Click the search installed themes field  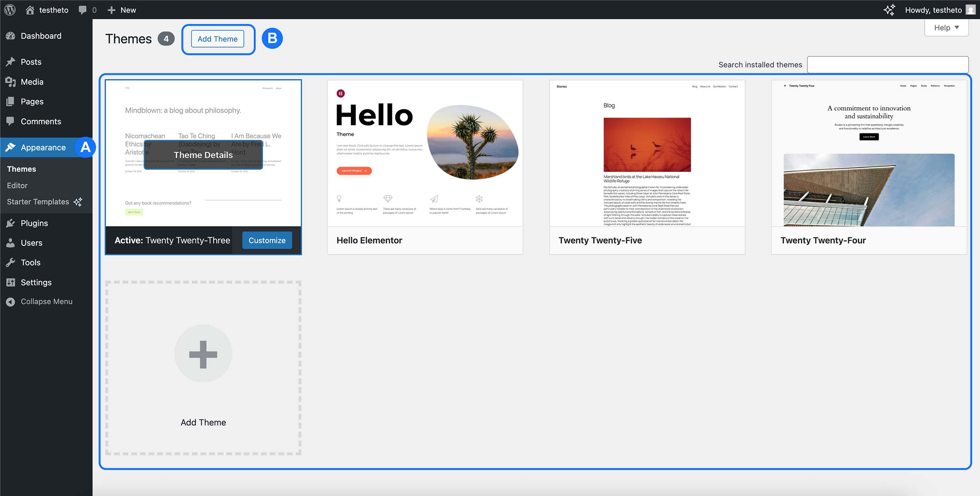pos(887,65)
